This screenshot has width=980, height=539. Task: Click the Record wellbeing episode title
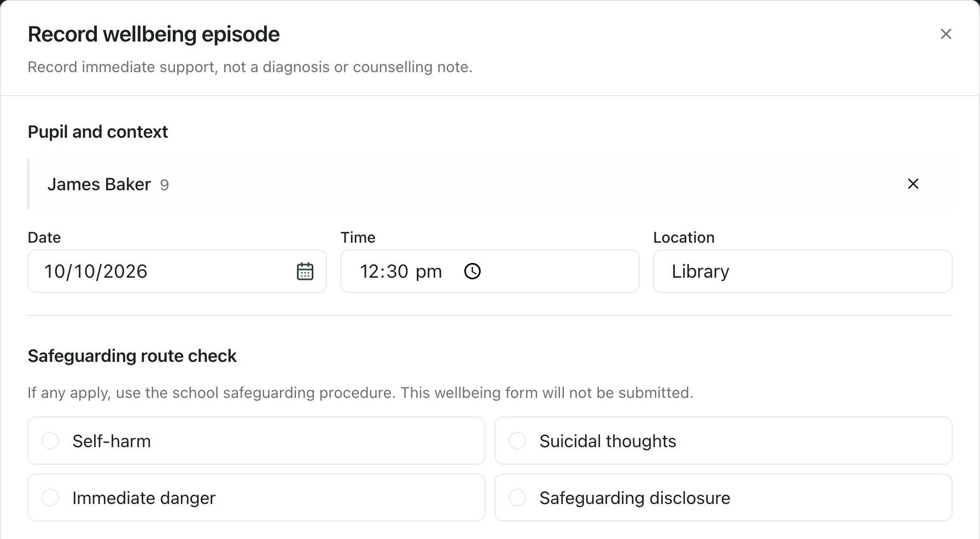tap(154, 34)
